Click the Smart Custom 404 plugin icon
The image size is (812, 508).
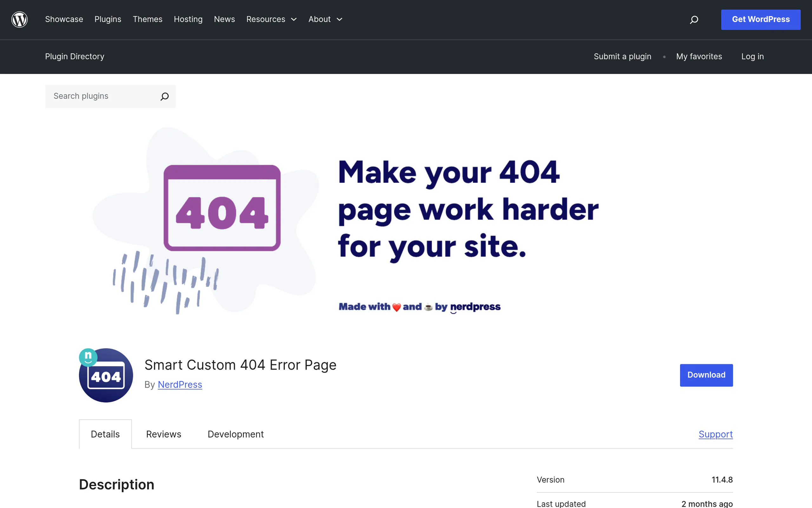click(106, 375)
